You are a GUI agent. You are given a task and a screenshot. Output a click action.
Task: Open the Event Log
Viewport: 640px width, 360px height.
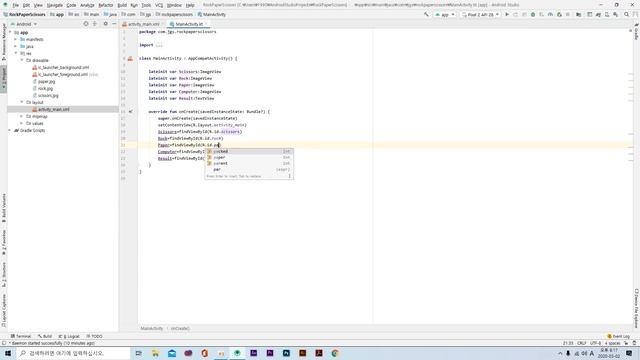pyautogui.click(x=618, y=336)
